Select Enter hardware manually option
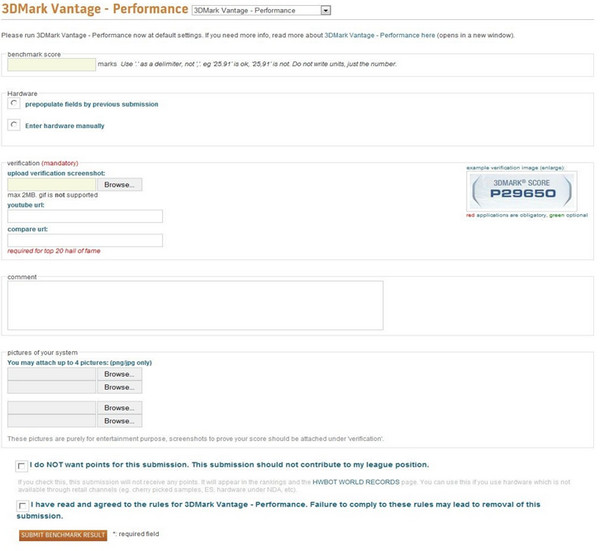 [x=14, y=125]
